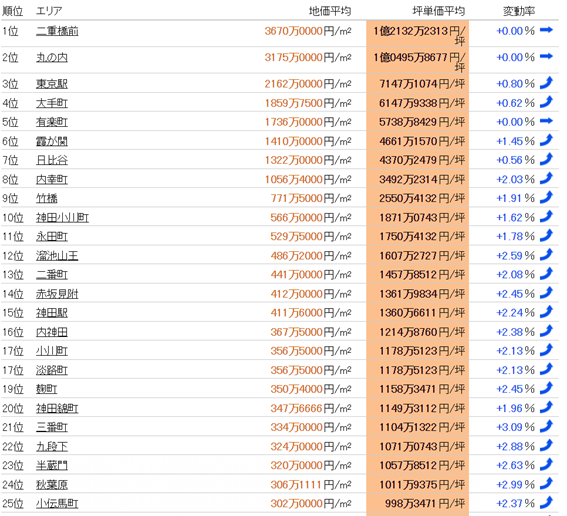Image resolution: width=567 pixels, height=516 pixels.
Task: Click the rising arrow icon in 神田錦町 row
Action: tap(546, 407)
